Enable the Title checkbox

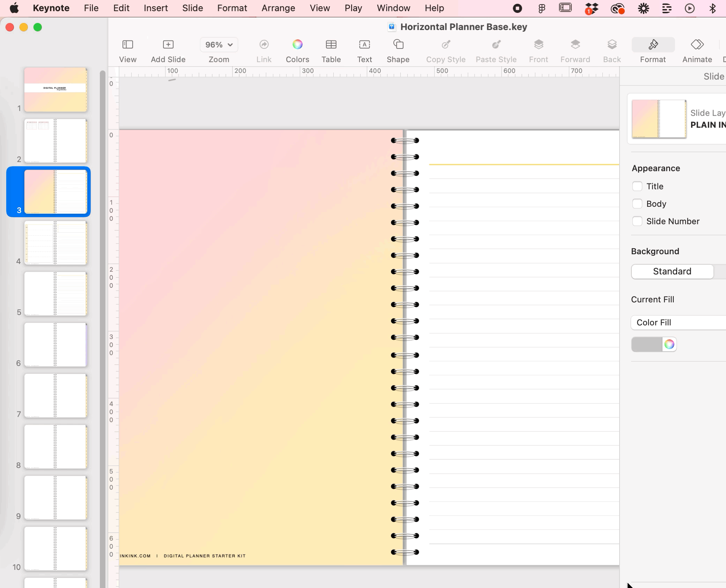tap(637, 186)
